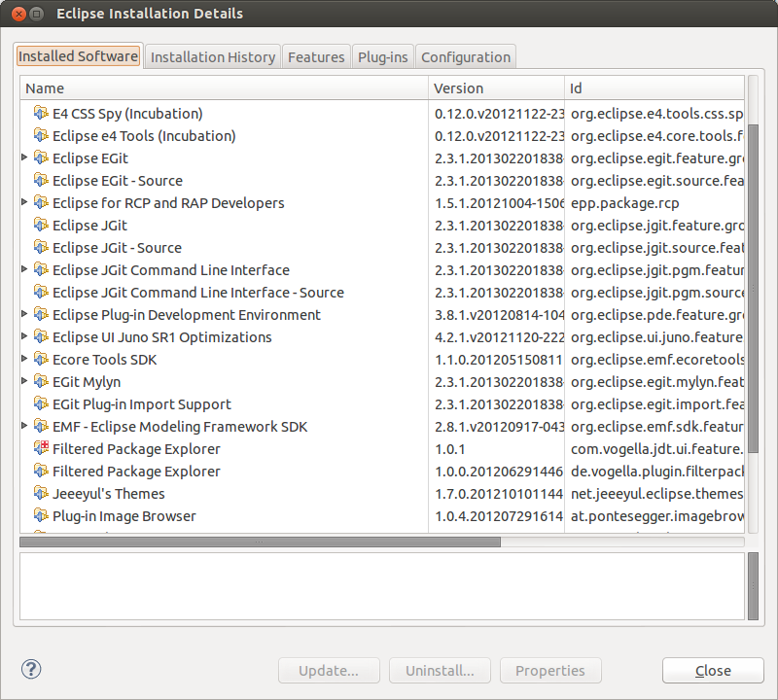This screenshot has height=700, width=778.
Task: Open the Plug-ins tab
Action: [x=382, y=57]
